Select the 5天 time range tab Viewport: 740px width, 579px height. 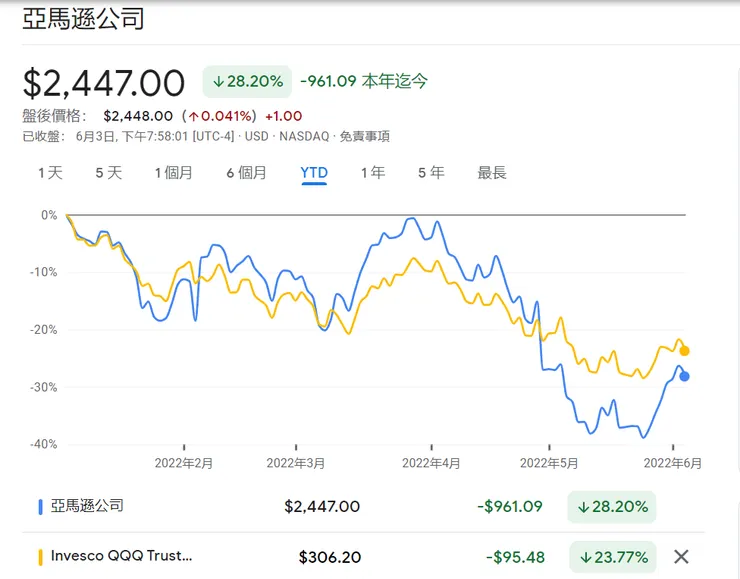(109, 173)
